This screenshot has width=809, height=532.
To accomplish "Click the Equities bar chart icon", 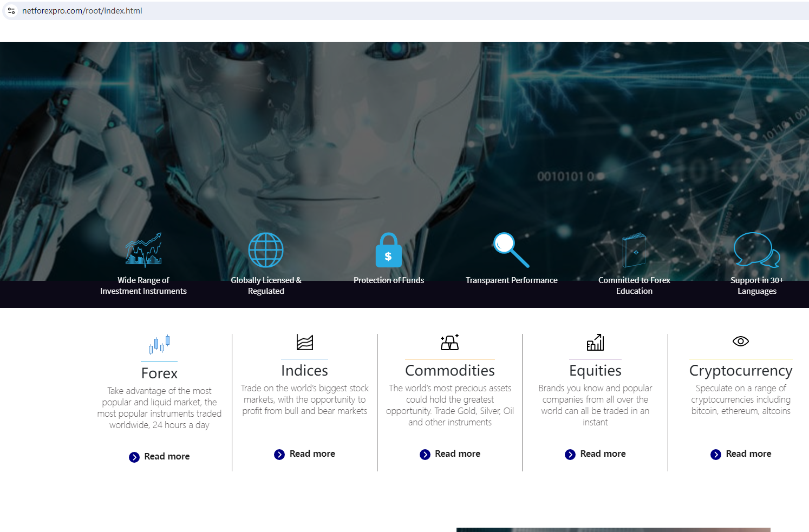I will [595, 342].
